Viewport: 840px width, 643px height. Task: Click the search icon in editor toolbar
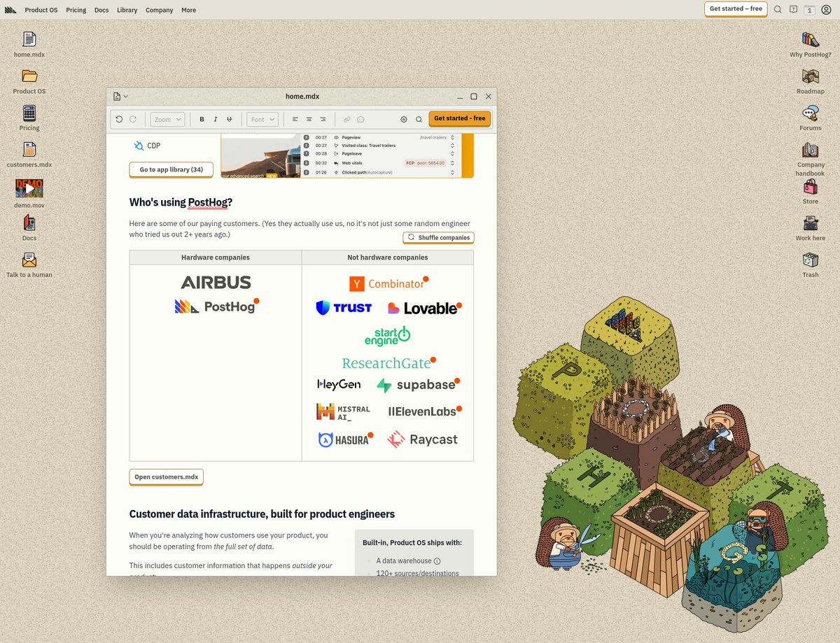click(x=419, y=120)
